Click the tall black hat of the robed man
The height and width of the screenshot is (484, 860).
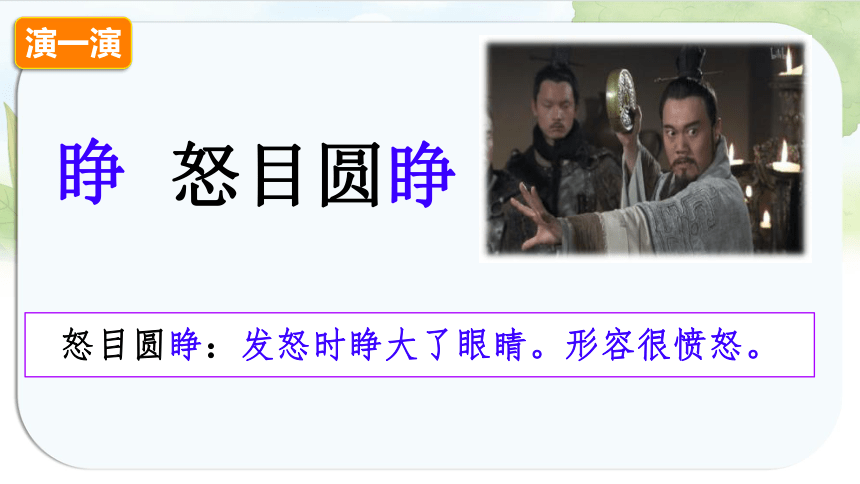click(x=689, y=63)
